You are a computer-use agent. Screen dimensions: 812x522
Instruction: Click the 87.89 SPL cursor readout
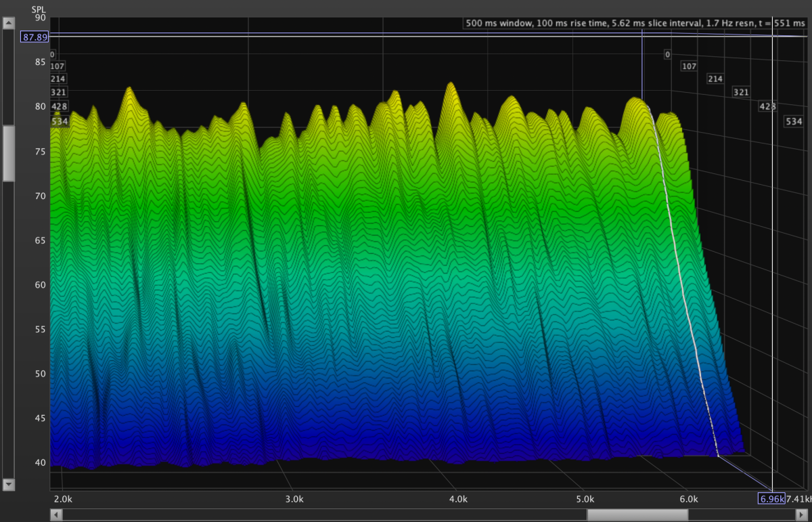(35, 37)
